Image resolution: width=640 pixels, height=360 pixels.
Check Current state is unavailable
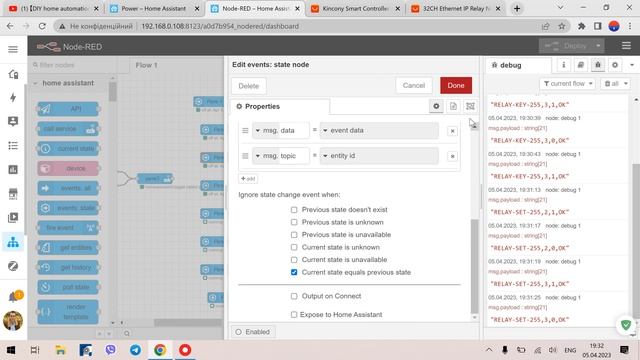294,260
